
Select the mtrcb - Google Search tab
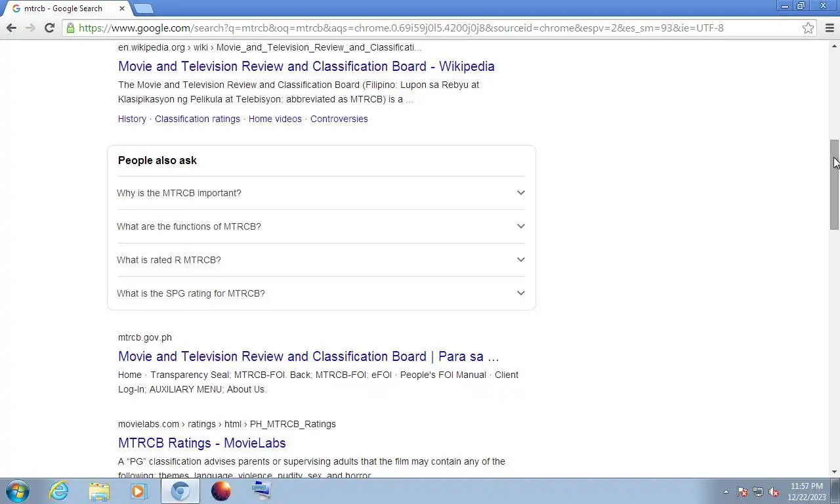[x=63, y=9]
